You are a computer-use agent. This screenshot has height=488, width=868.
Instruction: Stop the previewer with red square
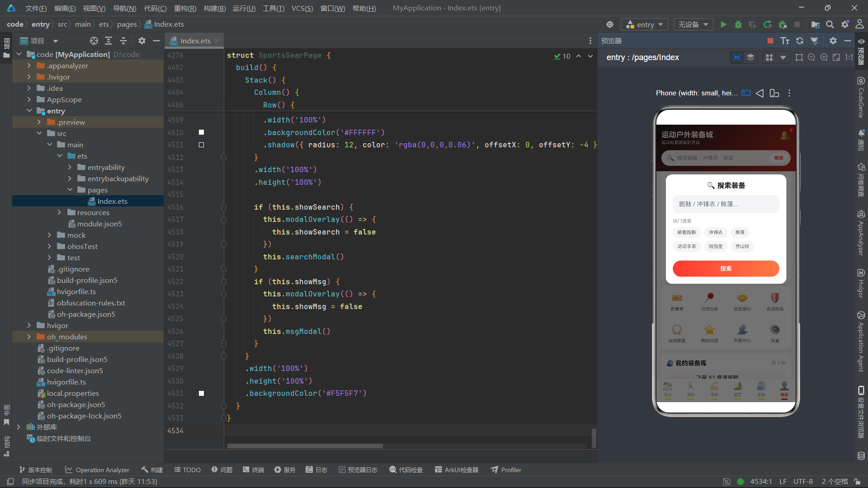(770, 41)
